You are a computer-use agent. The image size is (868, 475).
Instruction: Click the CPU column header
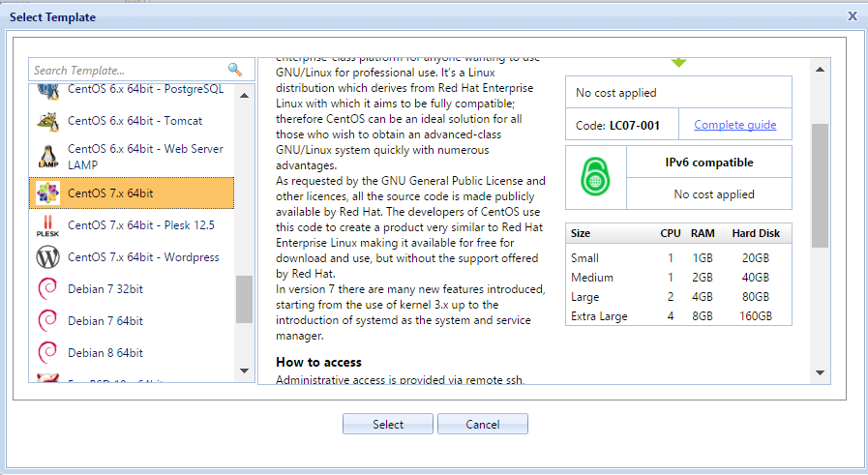coord(671,233)
